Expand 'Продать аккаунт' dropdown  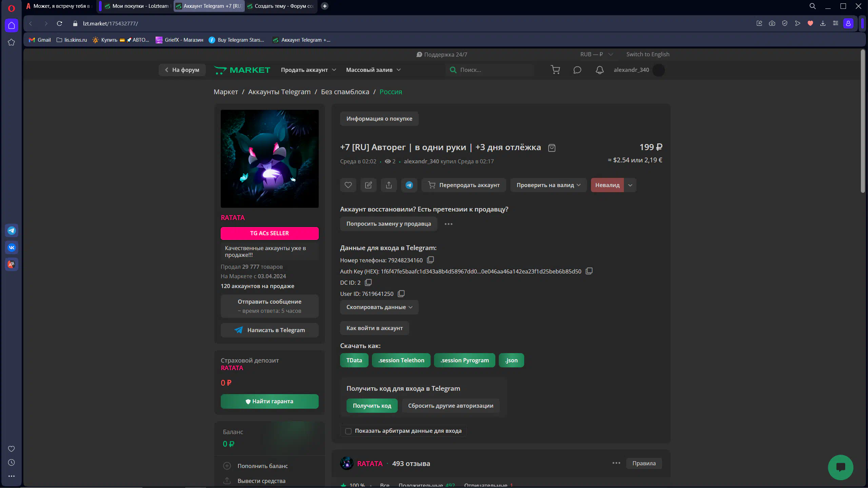[x=309, y=70]
